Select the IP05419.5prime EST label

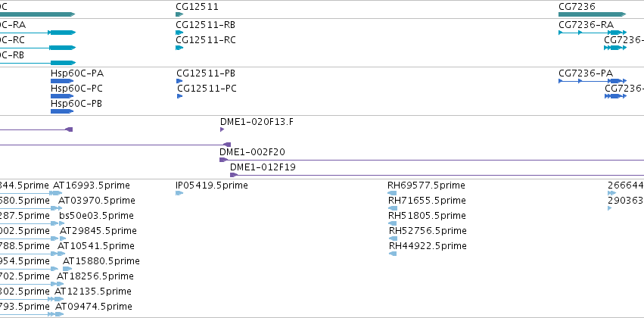[212, 185]
